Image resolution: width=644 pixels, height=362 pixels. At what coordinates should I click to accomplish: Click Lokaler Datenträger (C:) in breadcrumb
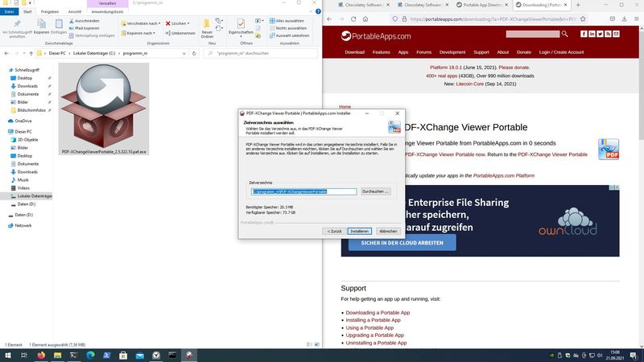coord(94,53)
